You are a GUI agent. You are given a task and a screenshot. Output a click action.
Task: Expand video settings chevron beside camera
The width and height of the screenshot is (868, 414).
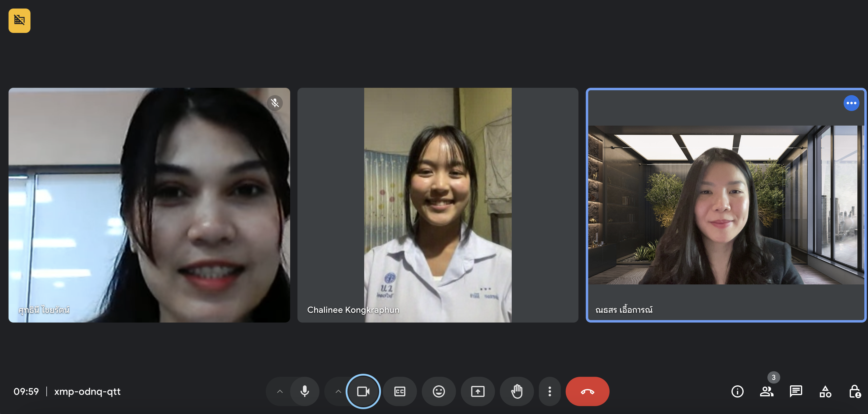338,391
